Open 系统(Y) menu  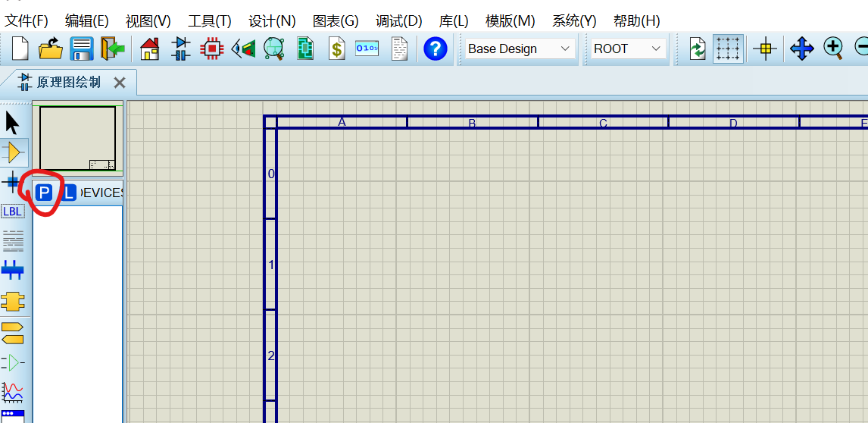tap(574, 21)
